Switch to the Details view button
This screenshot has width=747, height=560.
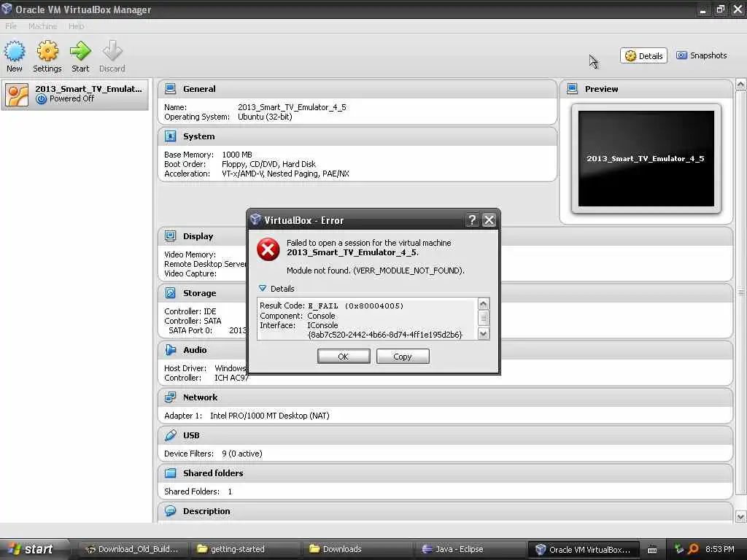coord(643,55)
